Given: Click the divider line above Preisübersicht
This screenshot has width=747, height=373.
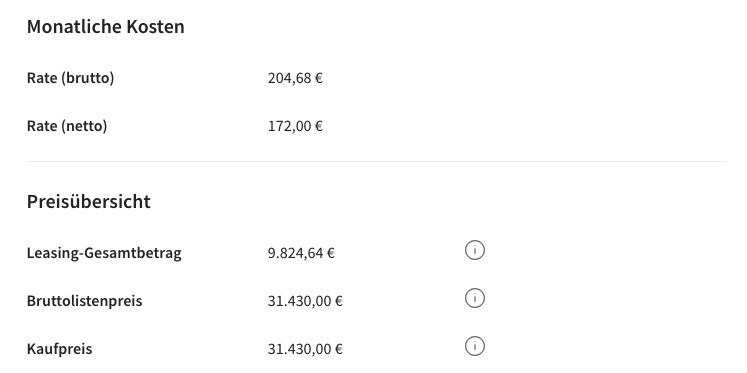Looking at the screenshot, I should [x=377, y=161].
